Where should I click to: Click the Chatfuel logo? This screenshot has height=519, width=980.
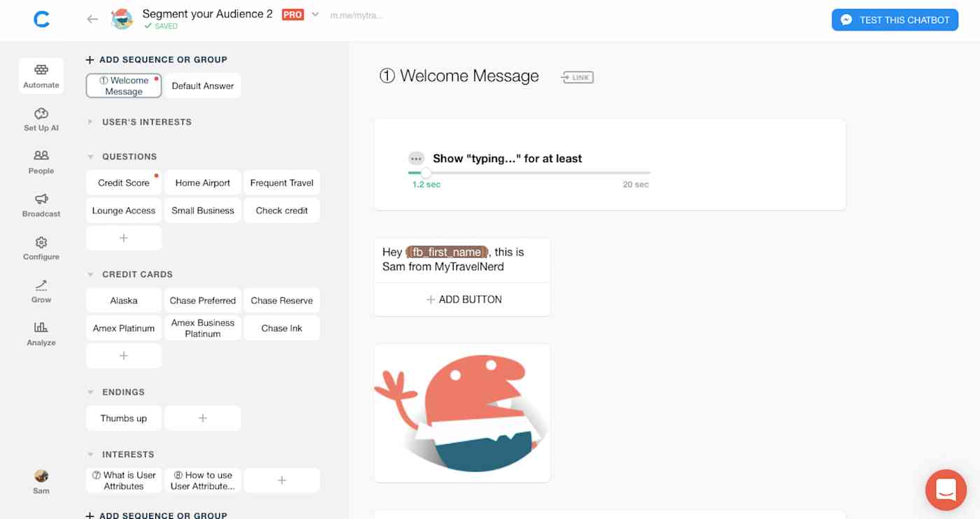(x=41, y=19)
